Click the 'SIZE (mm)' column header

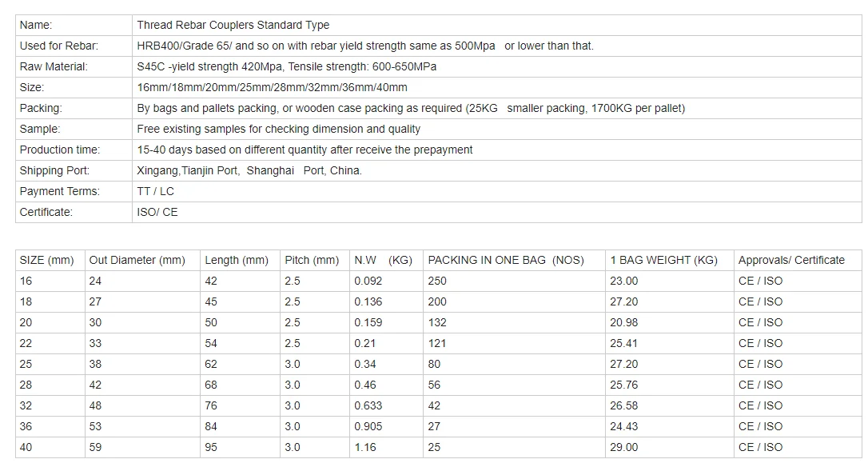click(50, 260)
